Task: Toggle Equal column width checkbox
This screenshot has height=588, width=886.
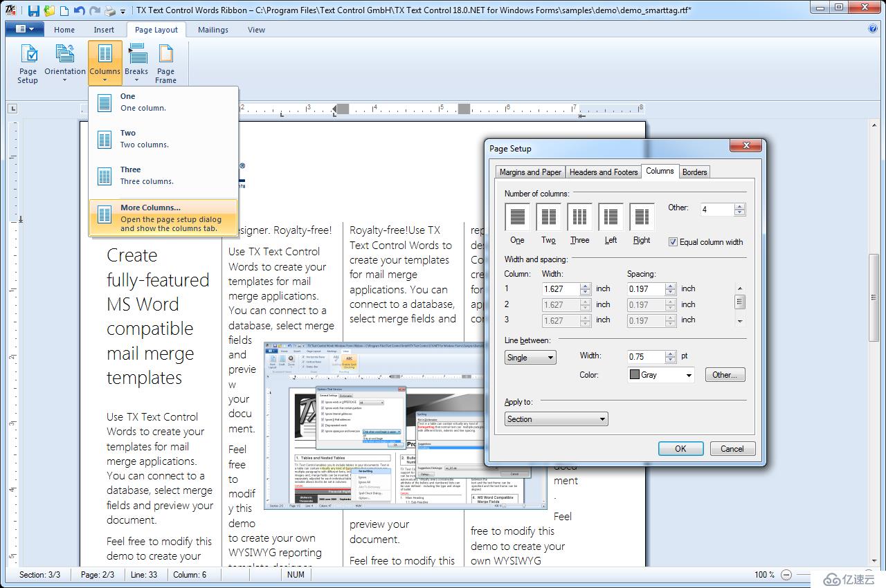Action: [673, 242]
